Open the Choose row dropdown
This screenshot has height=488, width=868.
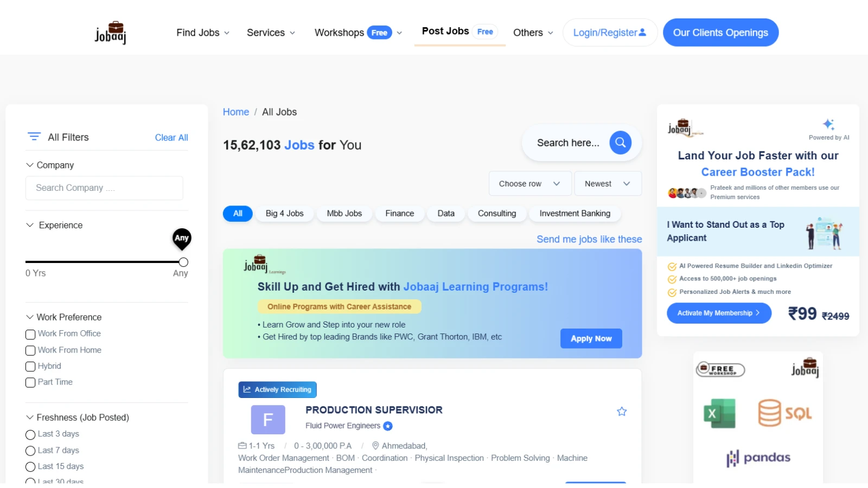[x=530, y=184]
